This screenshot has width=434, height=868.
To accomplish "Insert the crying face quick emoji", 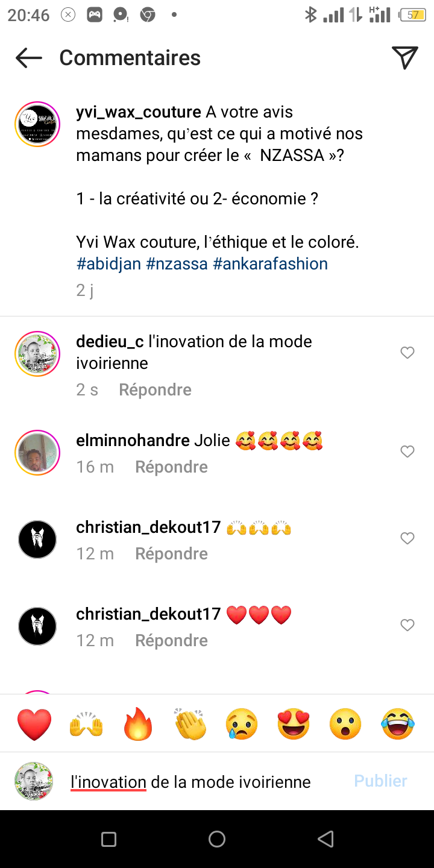I will pos(242,724).
